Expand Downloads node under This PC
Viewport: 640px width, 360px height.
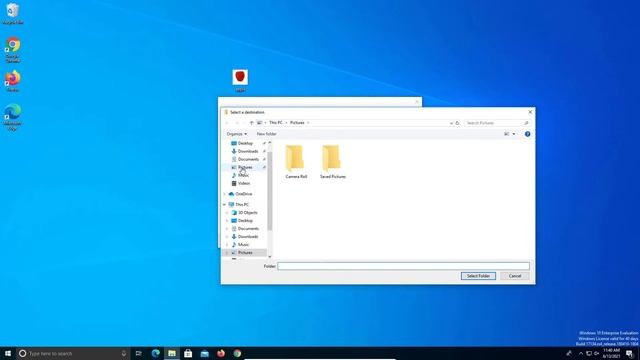click(x=227, y=237)
